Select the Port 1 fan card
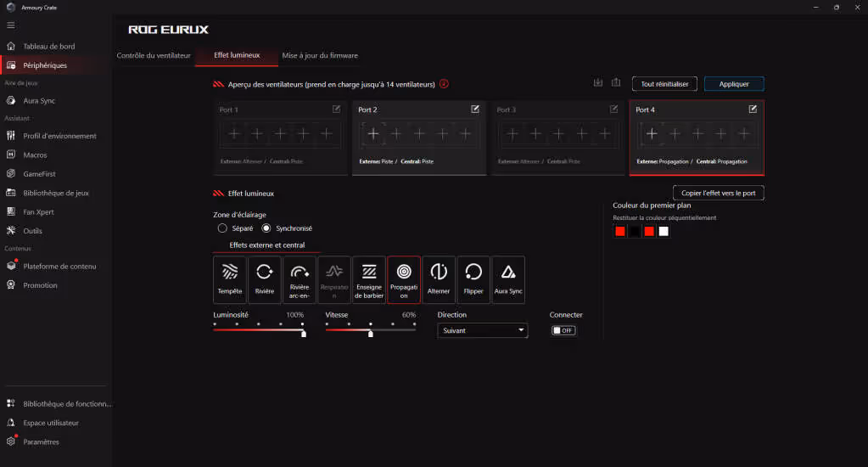 pyautogui.click(x=280, y=138)
